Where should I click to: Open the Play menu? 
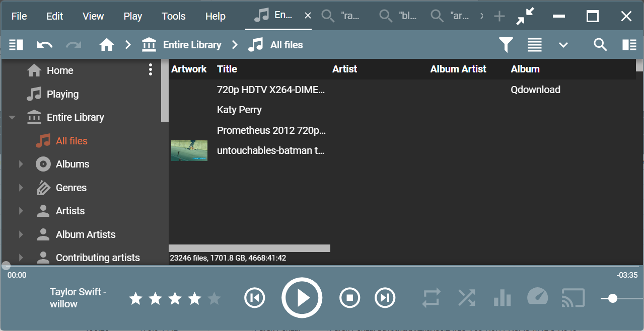(132, 16)
